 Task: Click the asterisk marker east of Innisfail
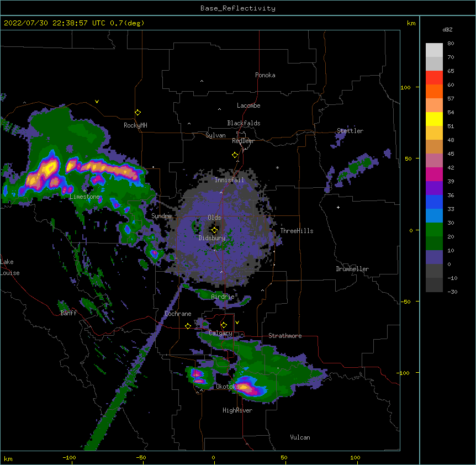(277, 167)
